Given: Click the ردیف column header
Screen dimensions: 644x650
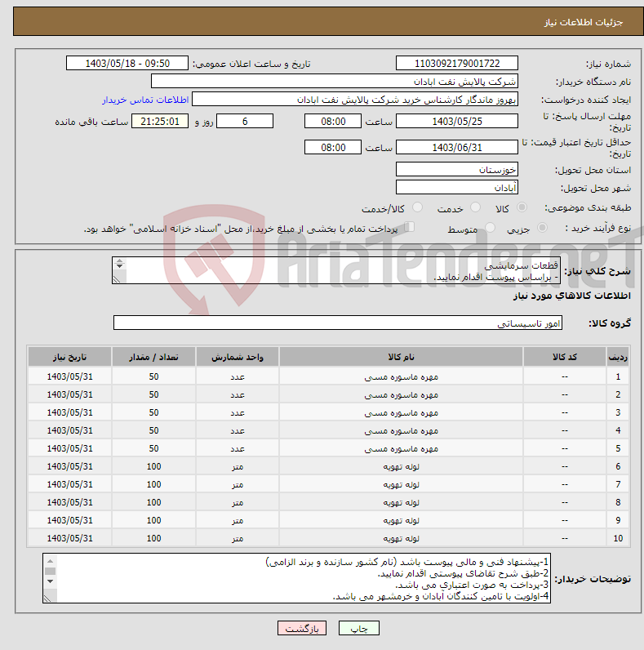Looking at the screenshot, I should 618,357.
